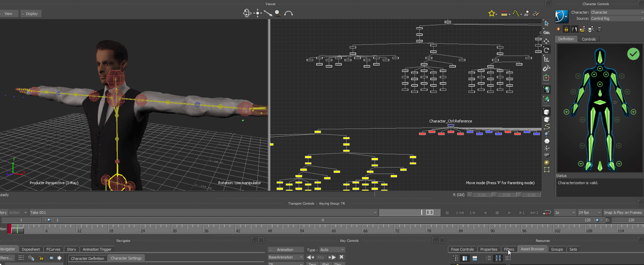Viewport: 644px width, 265px height.
Task: Activate the Rotate tool
Action: point(547,50)
